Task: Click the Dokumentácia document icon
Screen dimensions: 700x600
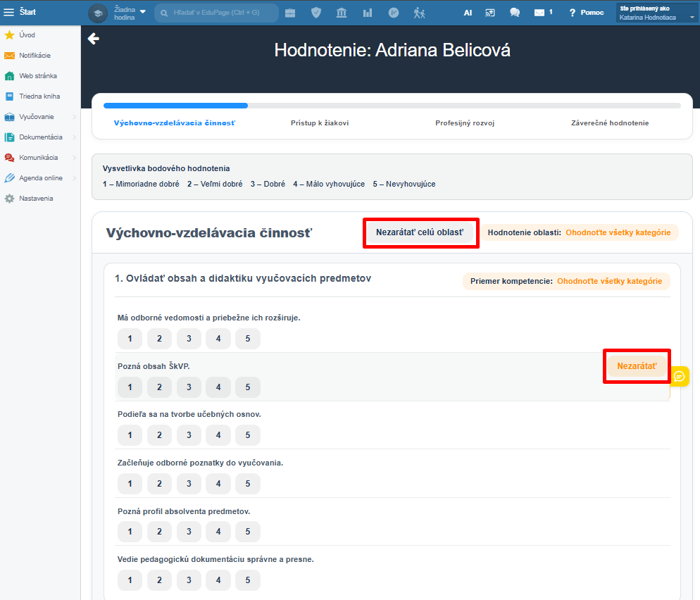Action: 9,137
